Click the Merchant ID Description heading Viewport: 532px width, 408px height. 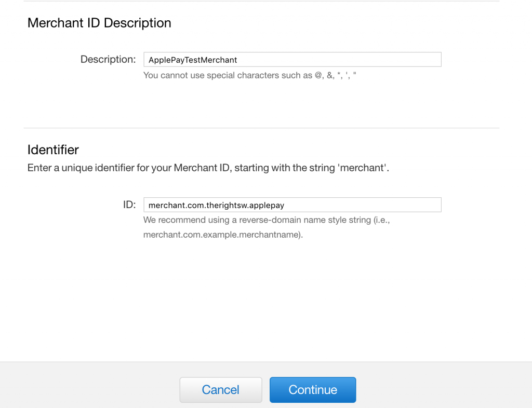coord(99,23)
